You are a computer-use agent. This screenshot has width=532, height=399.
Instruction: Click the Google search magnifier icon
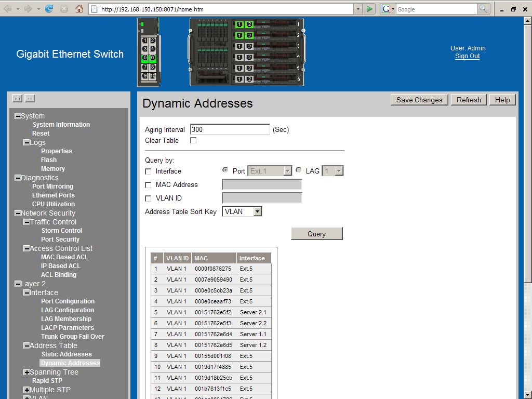coord(484,9)
